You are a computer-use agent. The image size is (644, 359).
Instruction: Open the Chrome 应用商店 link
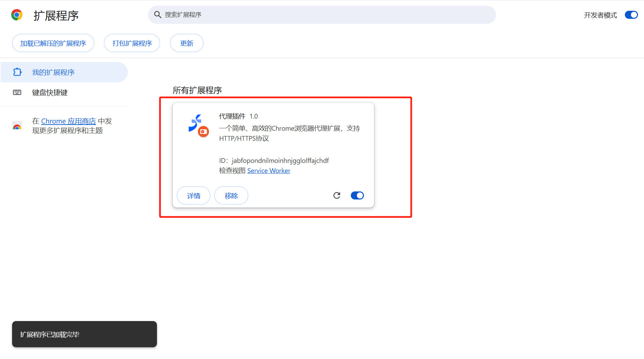[68, 121]
